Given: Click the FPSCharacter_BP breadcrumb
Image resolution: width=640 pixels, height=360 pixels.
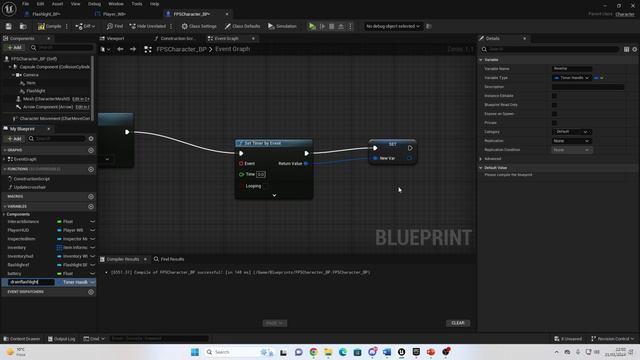Looking at the screenshot, I should (181, 49).
